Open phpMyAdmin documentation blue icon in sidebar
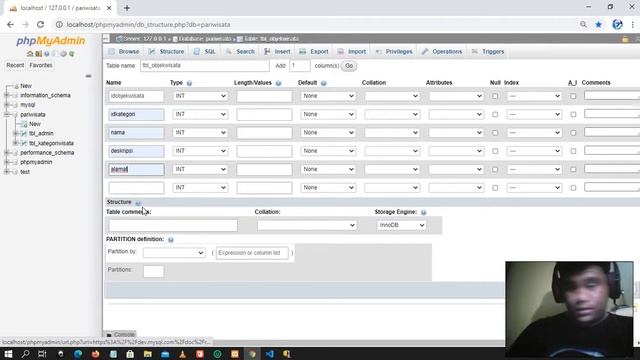Screen dimensions: 640x360 47,54
